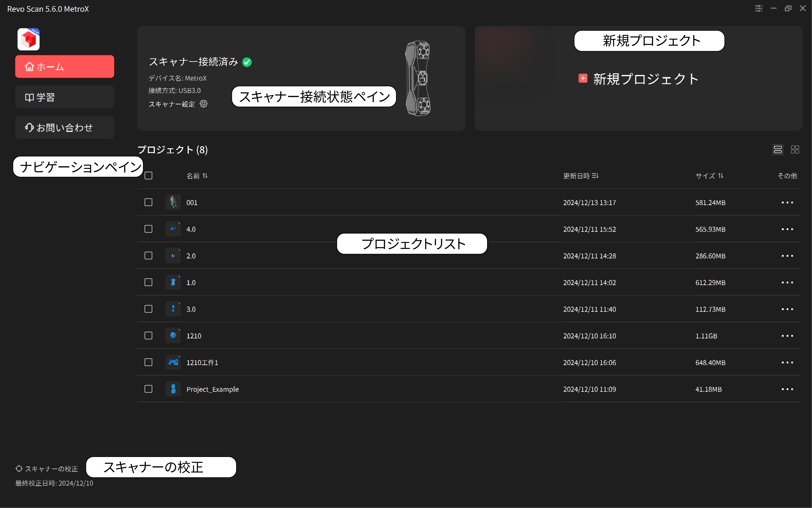Open thumbnail of project 1210

point(173,336)
